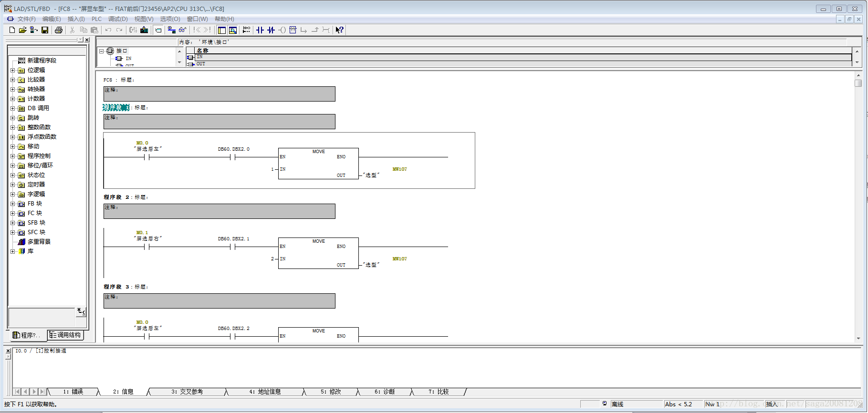868x413 pixels.
Task: Open the 选项(O) menu
Action: [170, 19]
